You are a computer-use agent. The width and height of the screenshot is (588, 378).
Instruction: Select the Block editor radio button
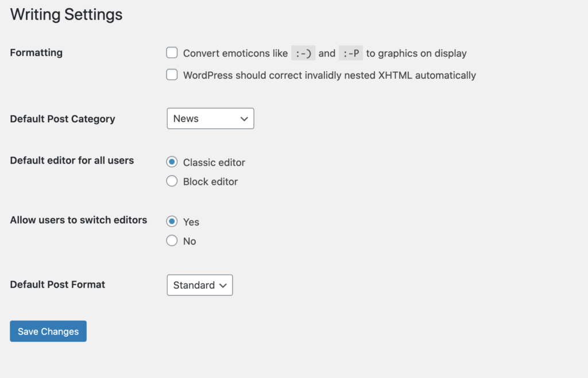[x=172, y=181]
